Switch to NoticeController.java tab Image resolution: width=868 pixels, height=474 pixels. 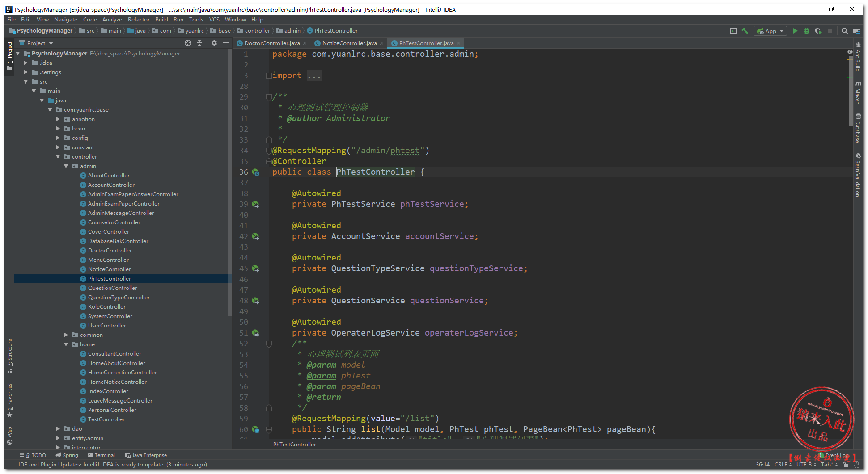click(349, 43)
